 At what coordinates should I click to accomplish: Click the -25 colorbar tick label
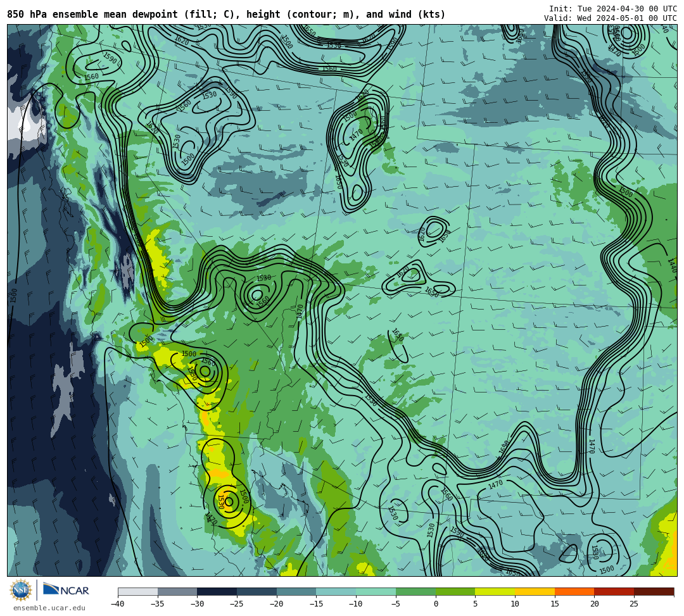click(x=237, y=604)
